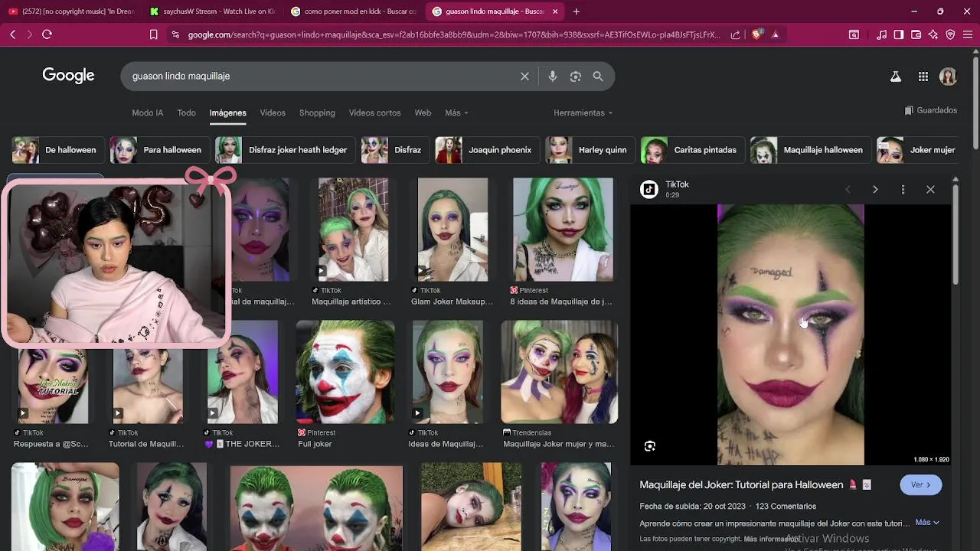980x551 pixels.
Task: Select the 'Maquillaje halloween' filter chip
Action: tap(810, 150)
